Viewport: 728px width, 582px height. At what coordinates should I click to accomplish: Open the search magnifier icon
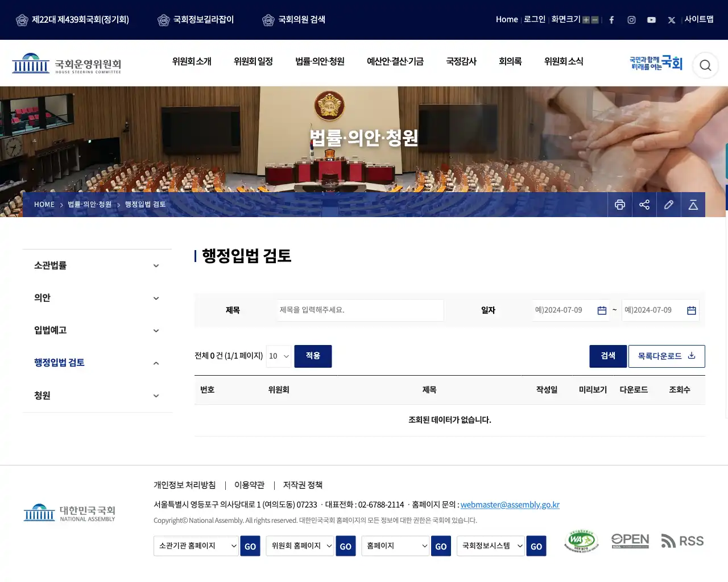coord(705,65)
